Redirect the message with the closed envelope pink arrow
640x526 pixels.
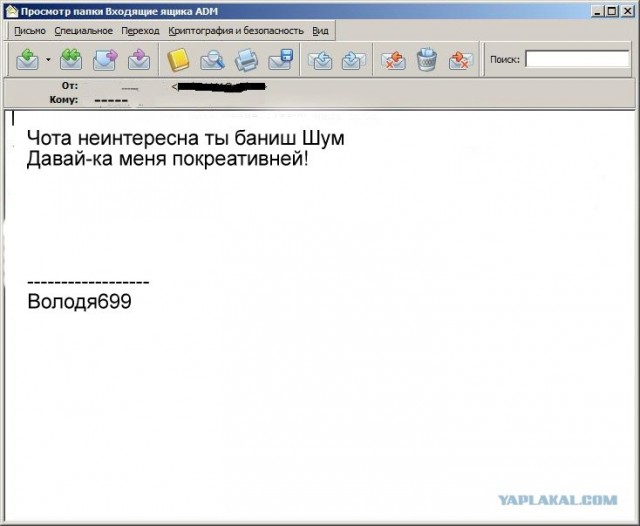139,60
